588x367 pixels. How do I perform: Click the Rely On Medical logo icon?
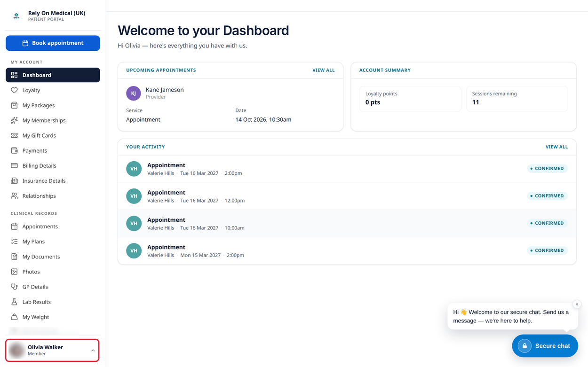[16, 16]
